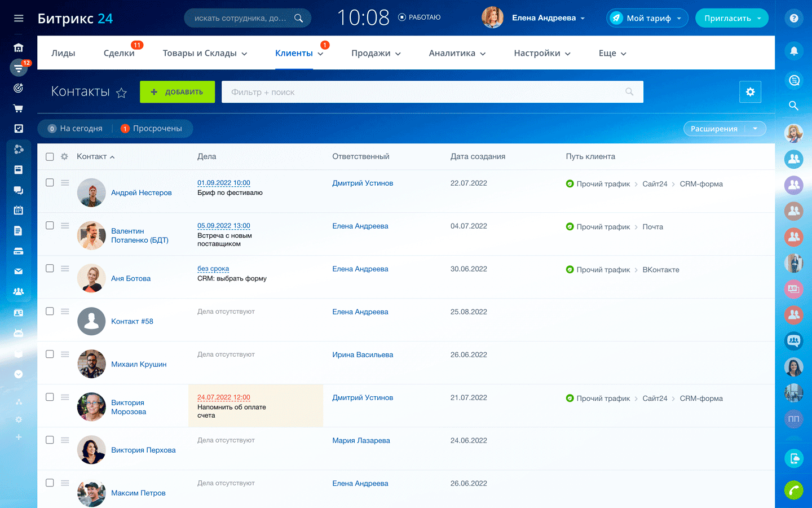Open the contacts list settings gear button

[x=750, y=92]
